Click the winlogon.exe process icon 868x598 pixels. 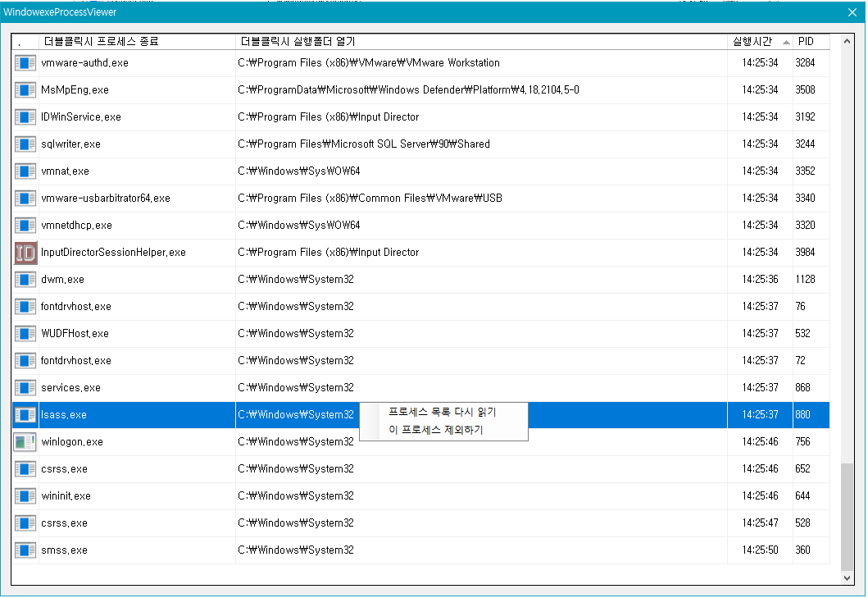tap(25, 442)
